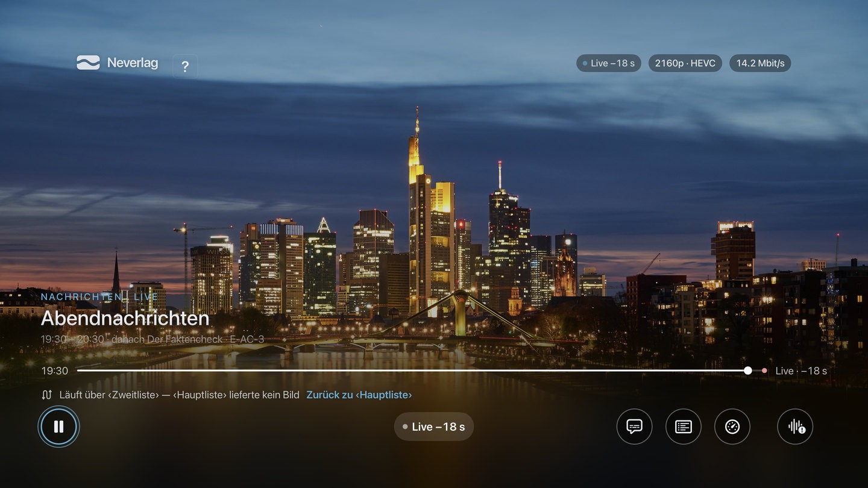Open the playback speed gauge button
868x488 pixels.
[732, 427]
